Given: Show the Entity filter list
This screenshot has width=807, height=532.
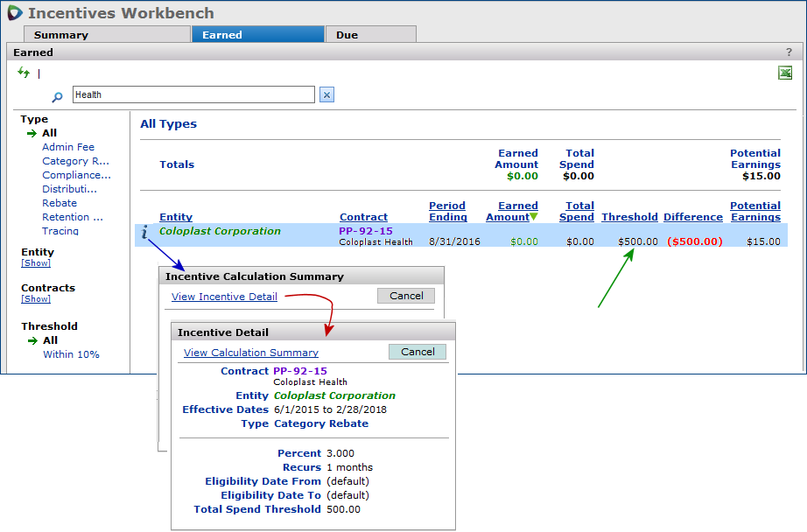Looking at the screenshot, I should click(36, 263).
